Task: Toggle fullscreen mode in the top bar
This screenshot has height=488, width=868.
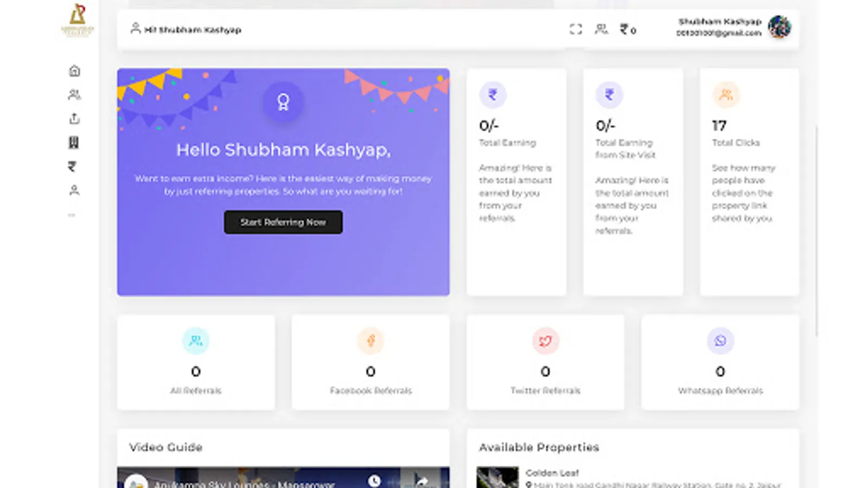Action: pyautogui.click(x=576, y=29)
